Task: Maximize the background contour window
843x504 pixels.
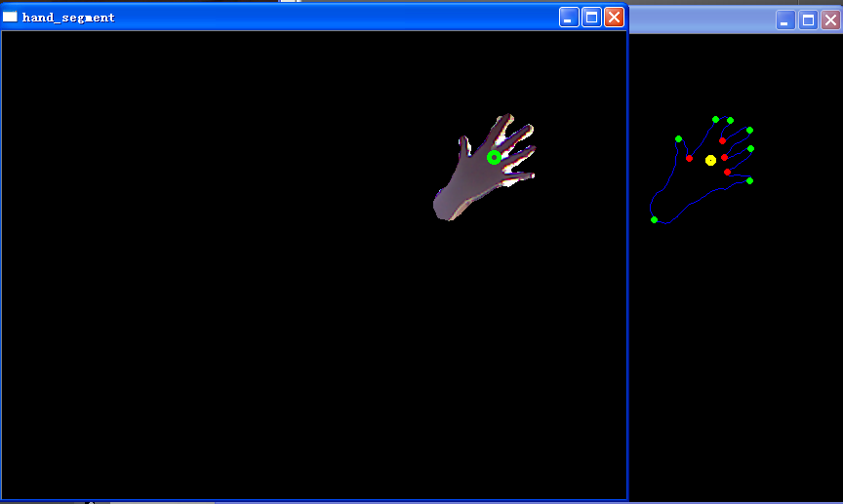Action: (x=808, y=20)
